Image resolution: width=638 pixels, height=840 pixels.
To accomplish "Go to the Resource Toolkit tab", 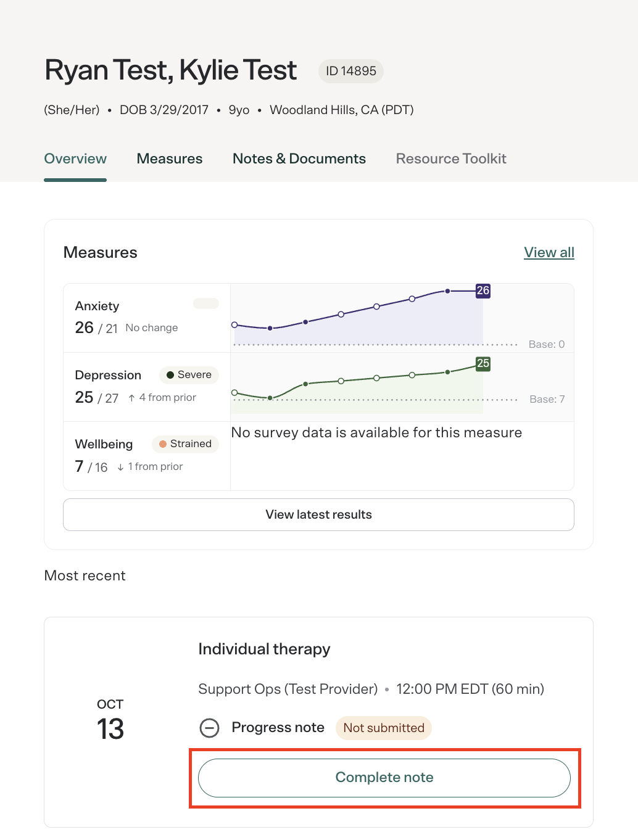I will coord(451,159).
